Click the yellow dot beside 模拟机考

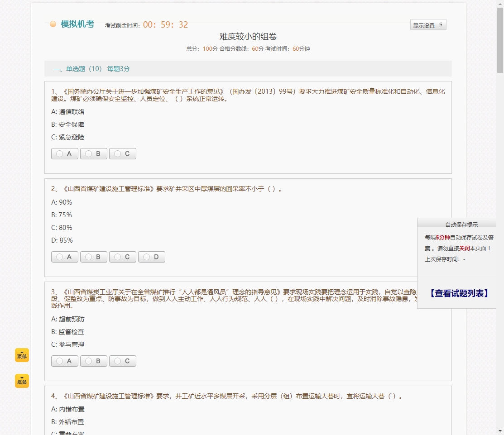point(53,24)
